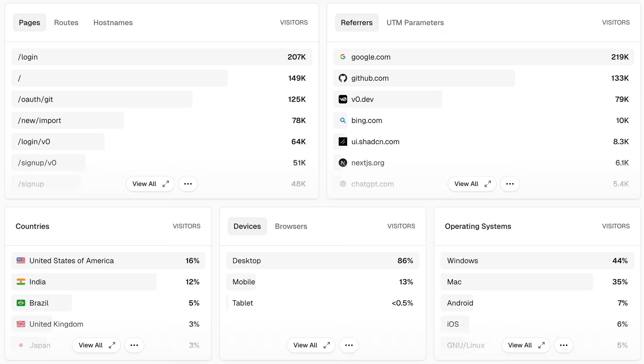Click the Bing search icon
This screenshot has height=364, width=644.
342,120
